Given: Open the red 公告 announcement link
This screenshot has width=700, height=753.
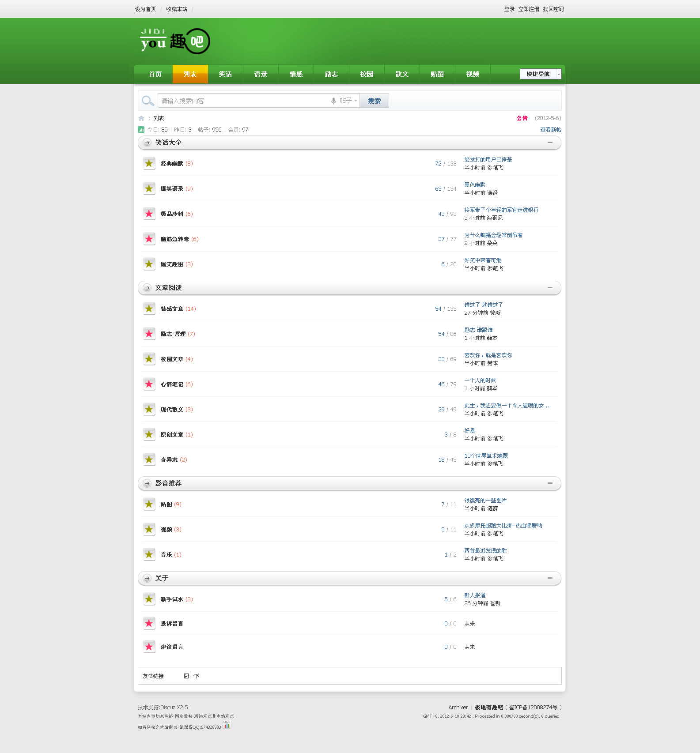Looking at the screenshot, I should pos(522,118).
